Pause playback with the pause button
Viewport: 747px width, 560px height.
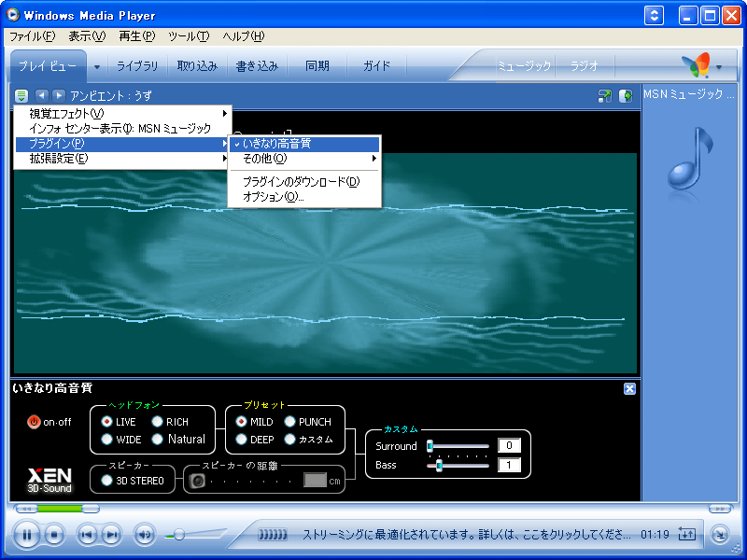pyautogui.click(x=27, y=535)
